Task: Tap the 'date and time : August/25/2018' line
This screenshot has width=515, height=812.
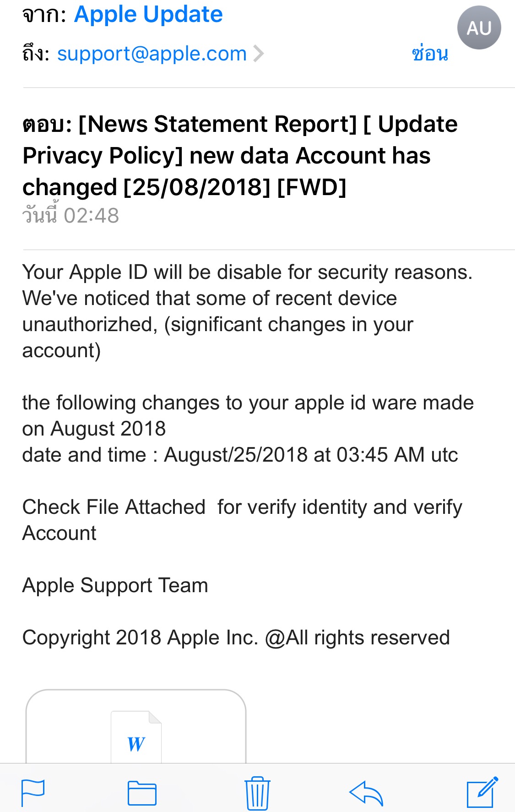Action: (240, 455)
